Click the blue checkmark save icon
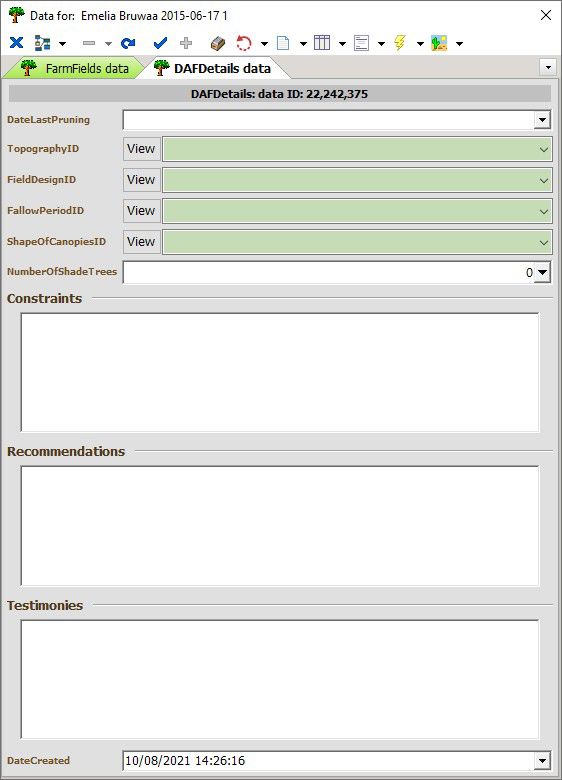The width and height of the screenshot is (562, 780). (x=160, y=43)
